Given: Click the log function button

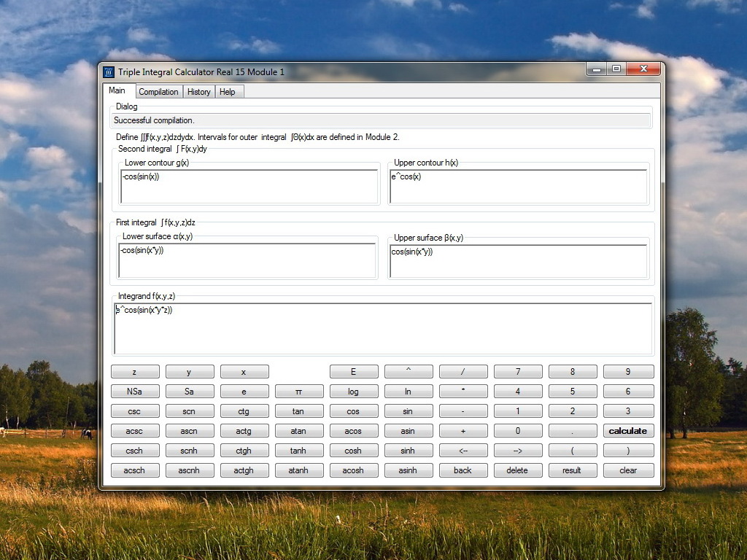Looking at the screenshot, I should point(354,392).
